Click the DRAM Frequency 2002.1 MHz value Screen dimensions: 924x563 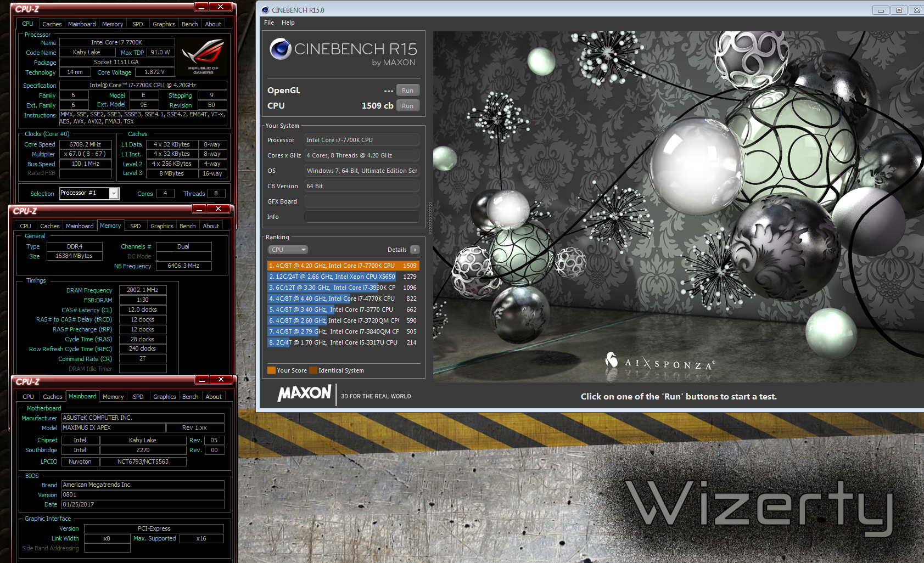click(142, 290)
